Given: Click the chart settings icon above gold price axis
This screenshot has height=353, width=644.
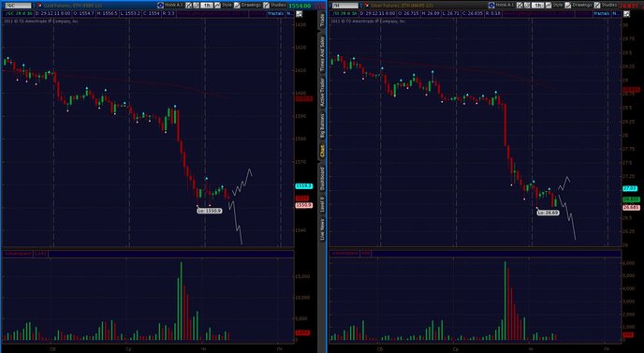Looking at the screenshot, I should coord(299,14).
